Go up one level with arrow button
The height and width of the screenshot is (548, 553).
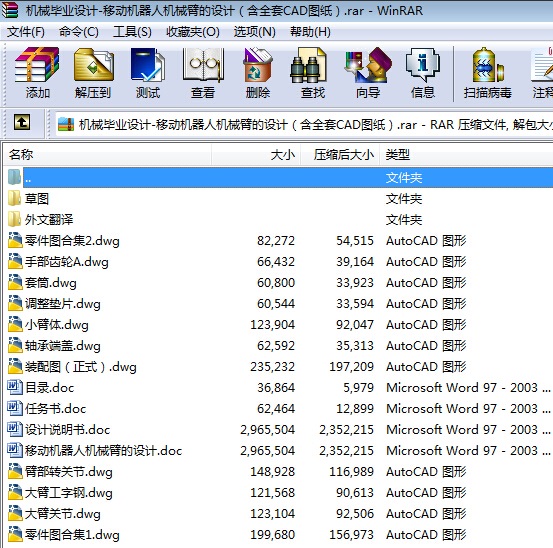click(22, 123)
